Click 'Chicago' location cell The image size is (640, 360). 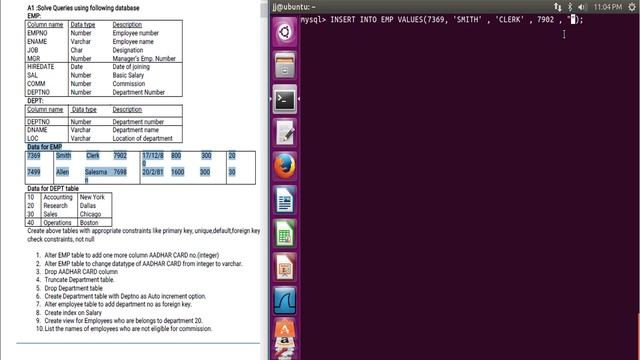[90, 214]
